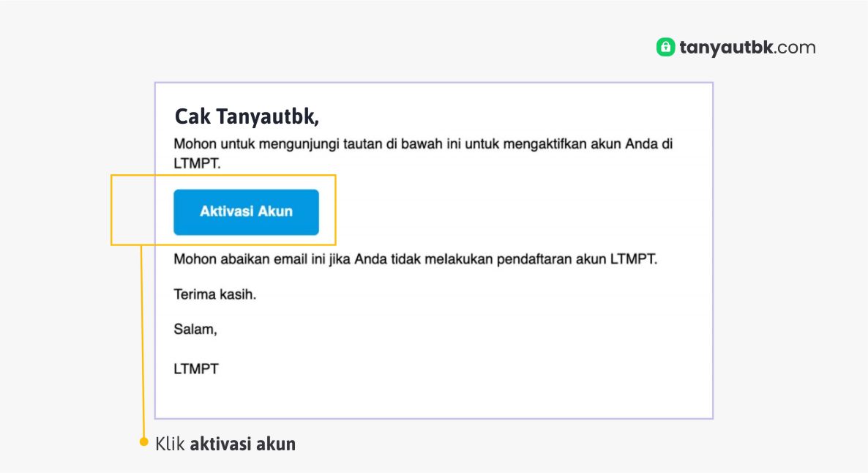868x473 pixels.
Task: Click the bold aktivasi akun caption text
Action: [x=242, y=443]
